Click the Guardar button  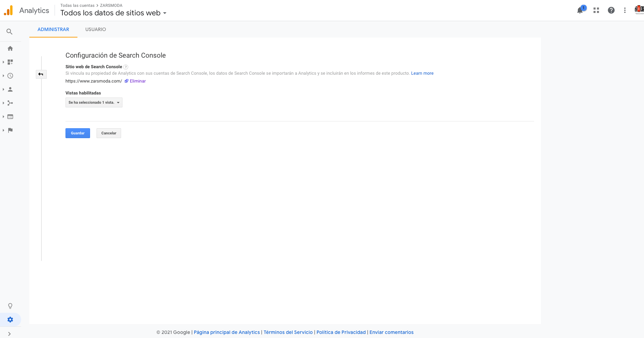click(78, 133)
